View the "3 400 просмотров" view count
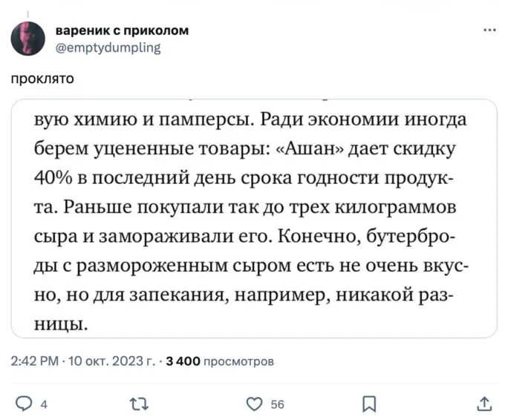The height and width of the screenshot is (420, 505). 219,361
